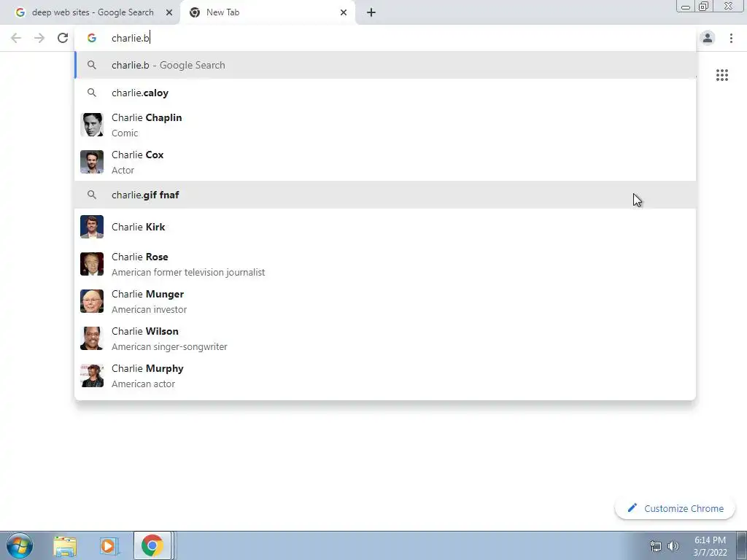Open the Windows Start menu
747x560 pixels.
[x=20, y=545]
